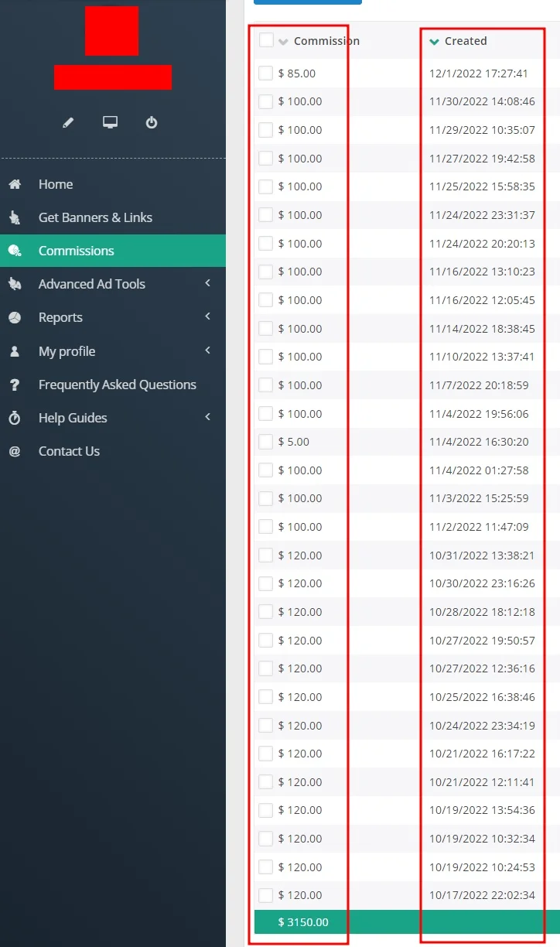This screenshot has height=947, width=560.
Task: Click the $ 3150.00 total in green bar
Action: point(303,922)
